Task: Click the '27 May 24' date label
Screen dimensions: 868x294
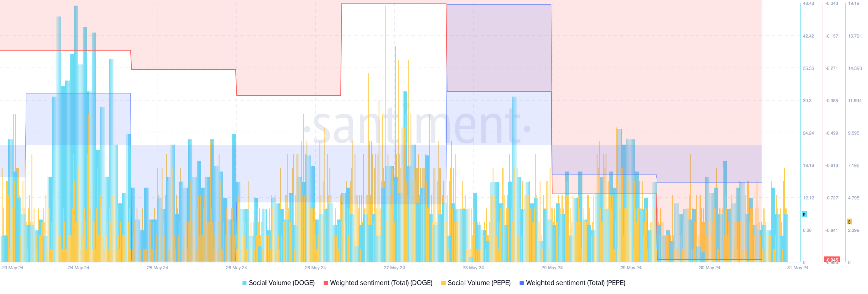Action: [x=394, y=268]
